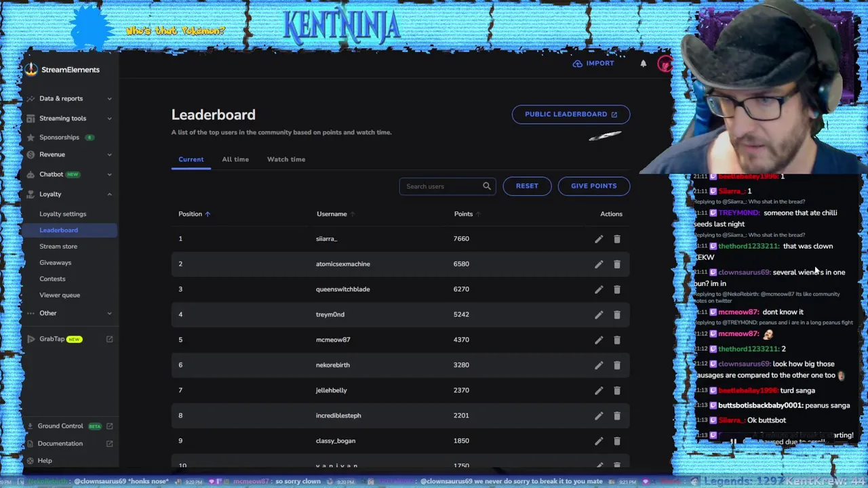The image size is (868, 488).
Task: Edit incrediblesteph points with pencil icon
Action: [x=599, y=415]
